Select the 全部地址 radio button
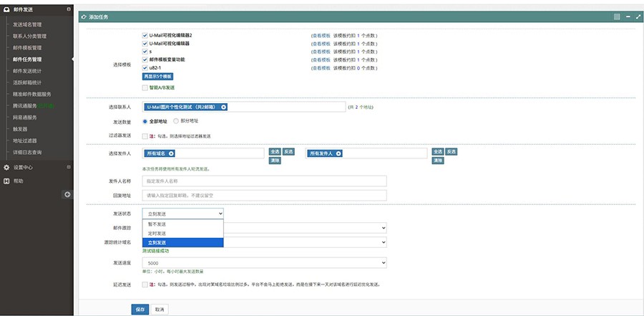 145,121
